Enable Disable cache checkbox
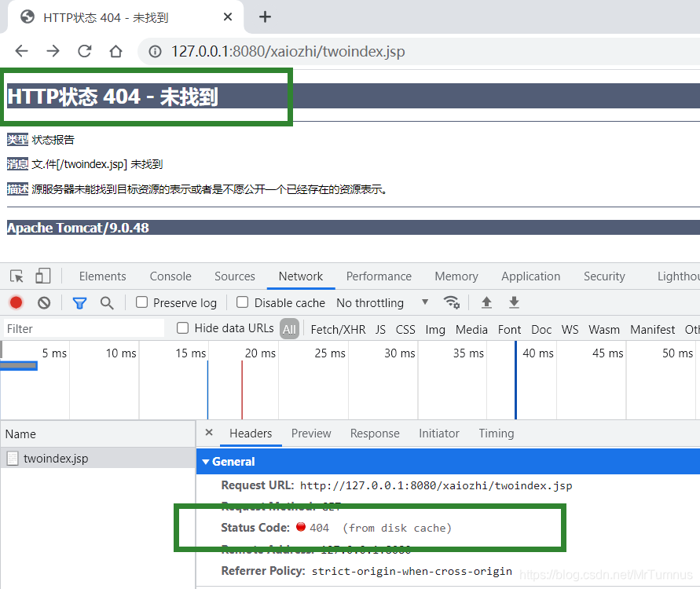Screen dimensions: 700x589 pos(243,302)
